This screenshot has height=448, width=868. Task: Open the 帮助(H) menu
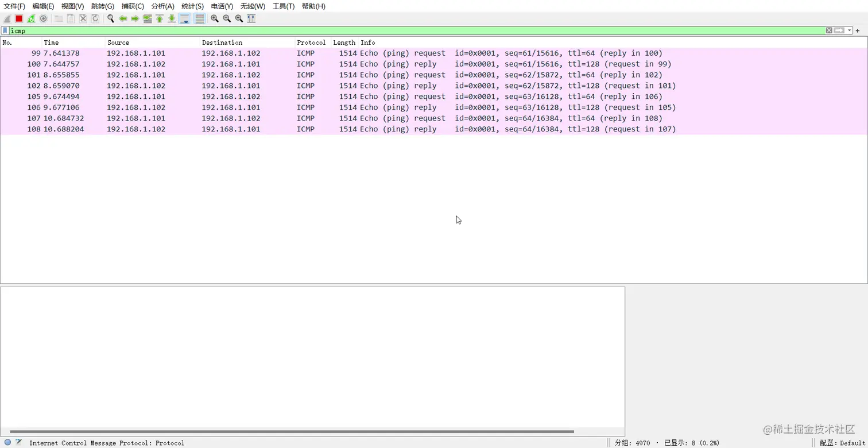click(x=313, y=6)
